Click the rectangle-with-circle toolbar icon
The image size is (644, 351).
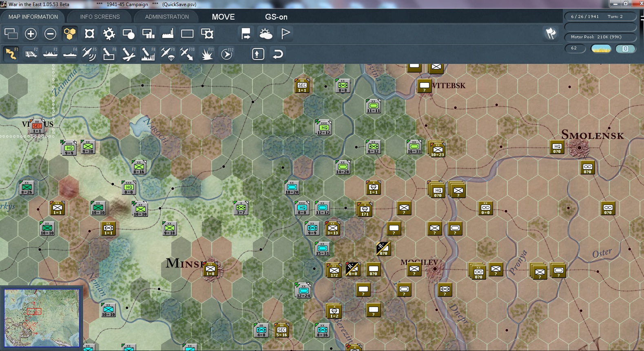128,33
